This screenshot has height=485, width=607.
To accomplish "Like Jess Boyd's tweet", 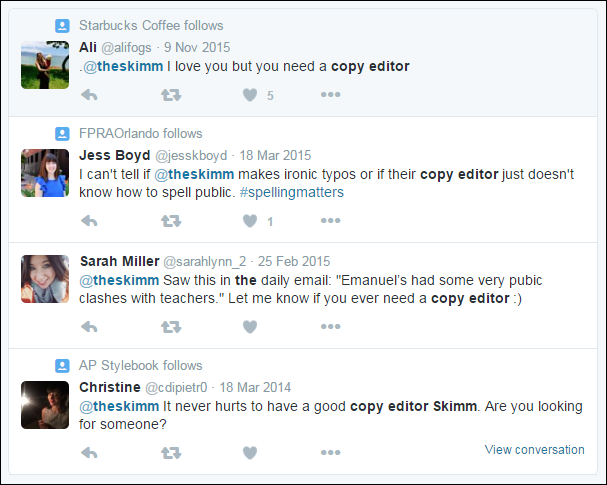I will [x=250, y=221].
